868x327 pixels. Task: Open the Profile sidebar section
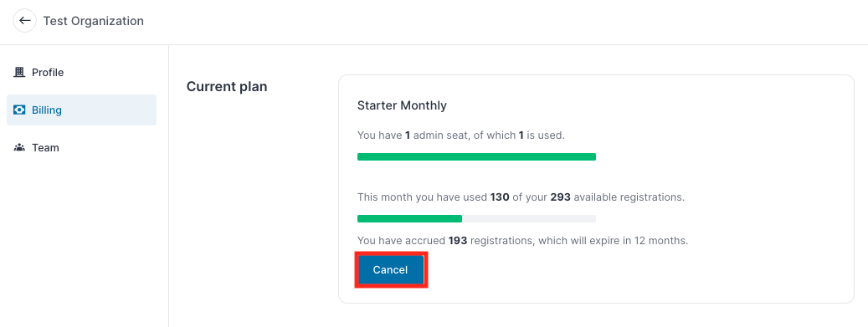click(81, 73)
